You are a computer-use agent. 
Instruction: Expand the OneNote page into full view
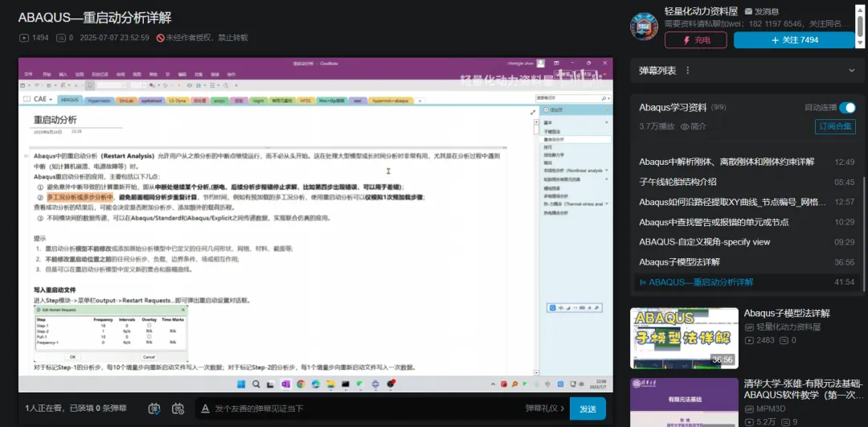pos(533,112)
